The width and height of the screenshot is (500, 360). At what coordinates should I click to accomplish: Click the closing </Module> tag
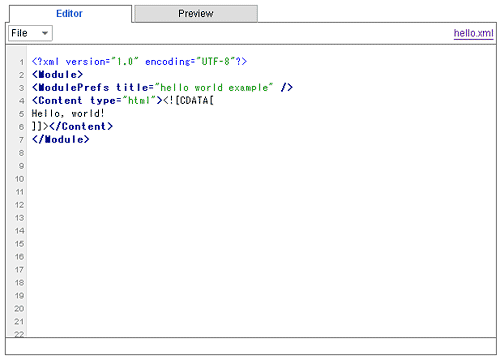61,140
